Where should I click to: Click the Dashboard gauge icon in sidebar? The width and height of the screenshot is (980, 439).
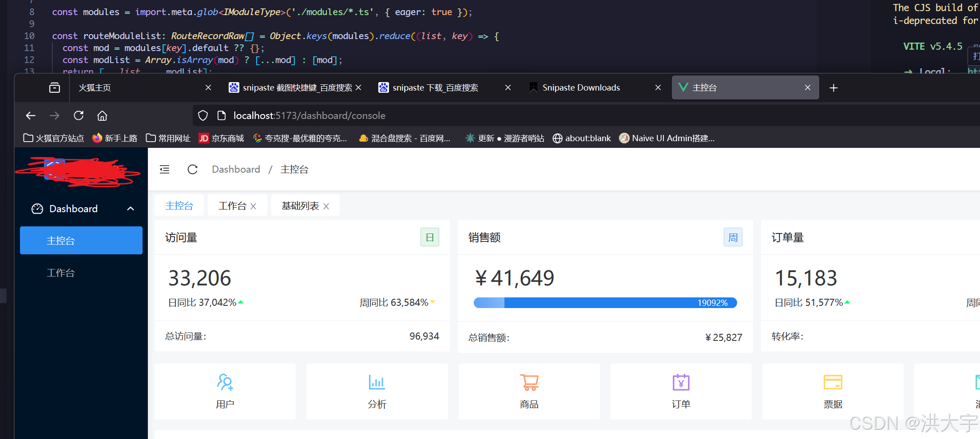tap(37, 209)
